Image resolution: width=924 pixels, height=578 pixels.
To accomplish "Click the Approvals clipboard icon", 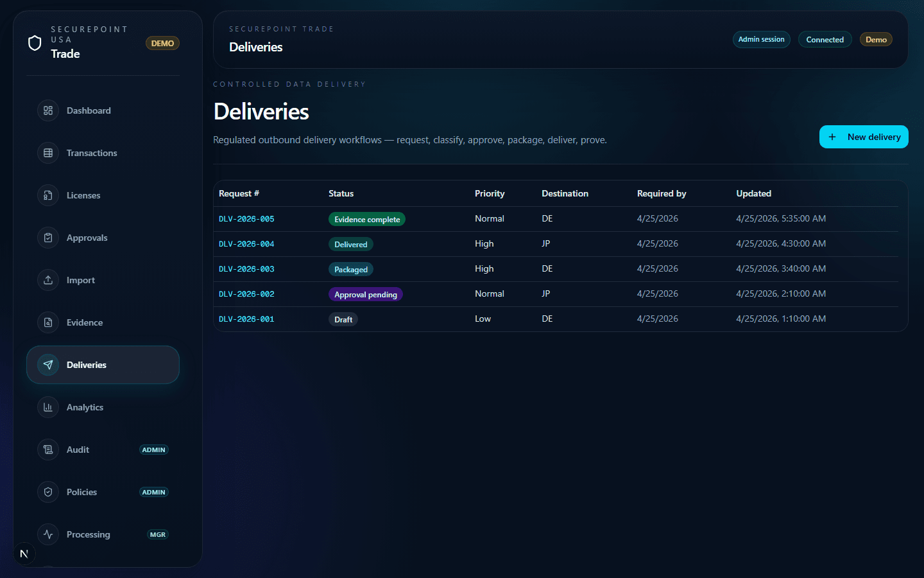I will (48, 238).
